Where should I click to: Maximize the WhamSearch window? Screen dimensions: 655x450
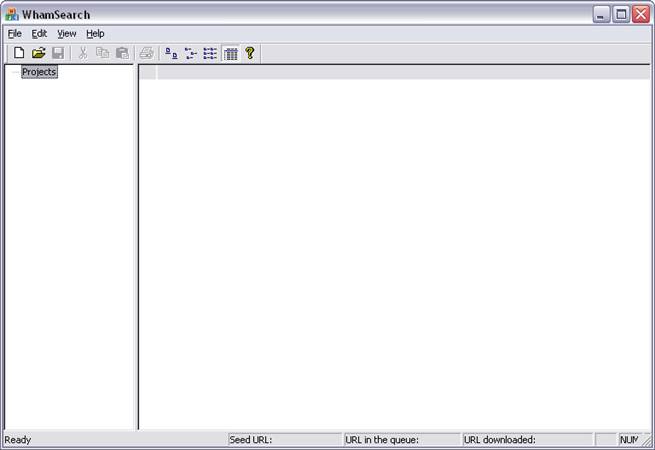coord(621,15)
